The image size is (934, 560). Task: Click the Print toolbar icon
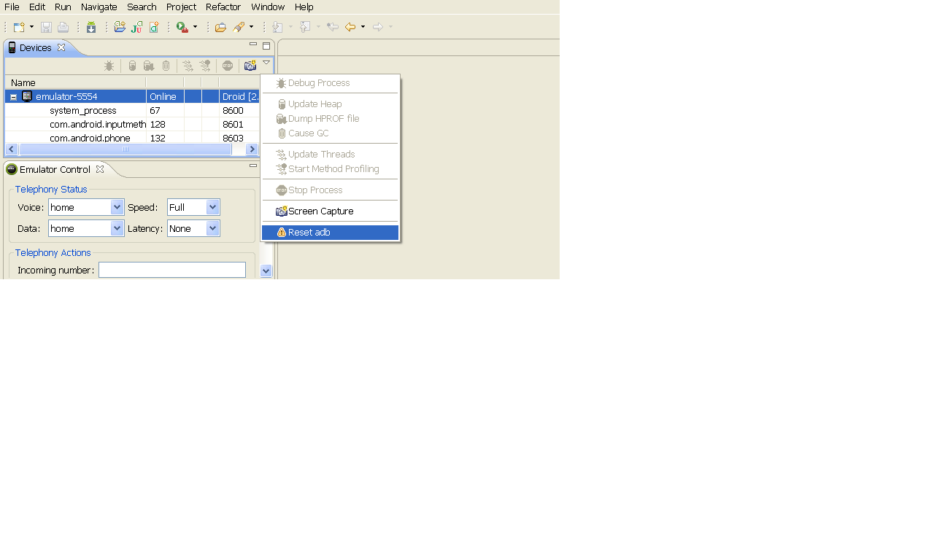coord(63,27)
